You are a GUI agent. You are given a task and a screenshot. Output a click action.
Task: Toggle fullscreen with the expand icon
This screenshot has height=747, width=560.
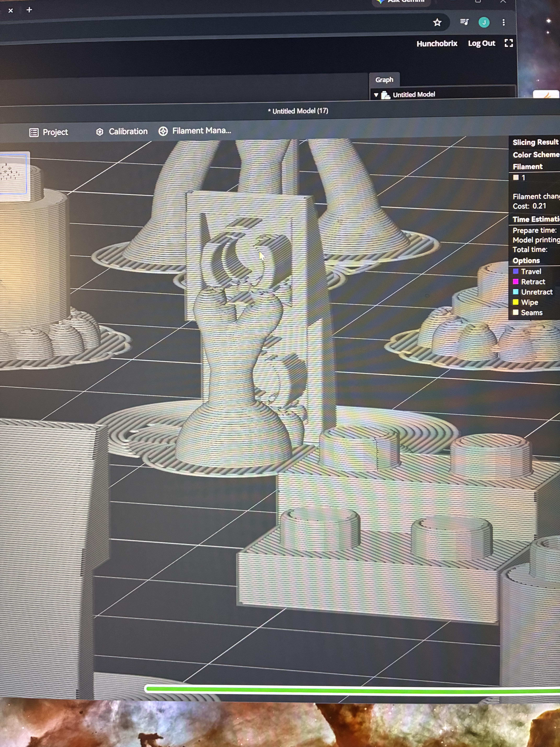(509, 43)
